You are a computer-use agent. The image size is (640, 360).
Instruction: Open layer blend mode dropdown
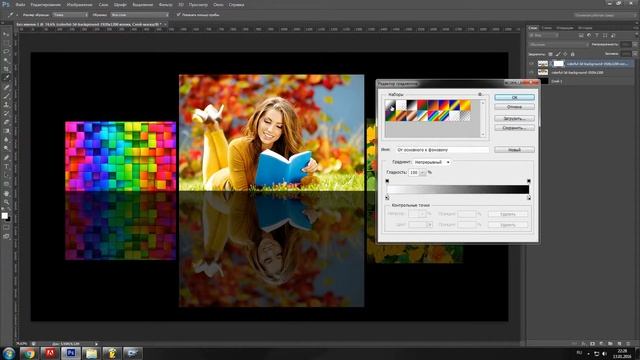[558, 44]
